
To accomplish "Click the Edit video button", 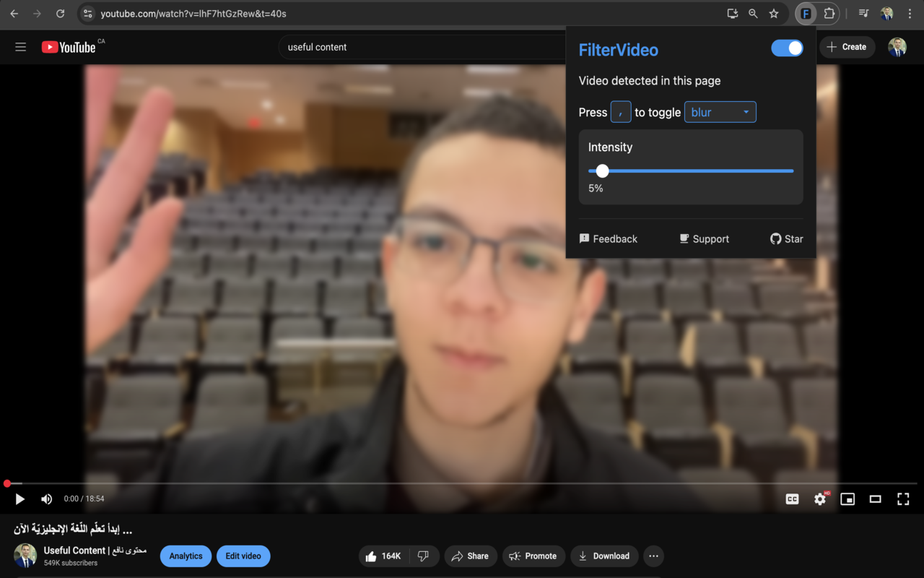I will (243, 556).
